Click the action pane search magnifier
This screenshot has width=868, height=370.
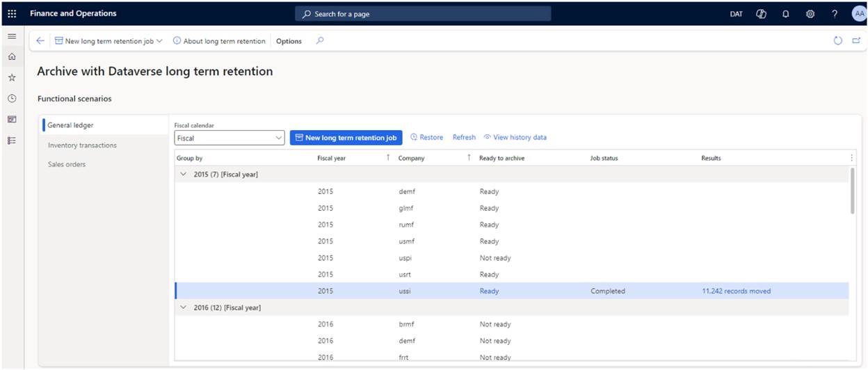(320, 40)
